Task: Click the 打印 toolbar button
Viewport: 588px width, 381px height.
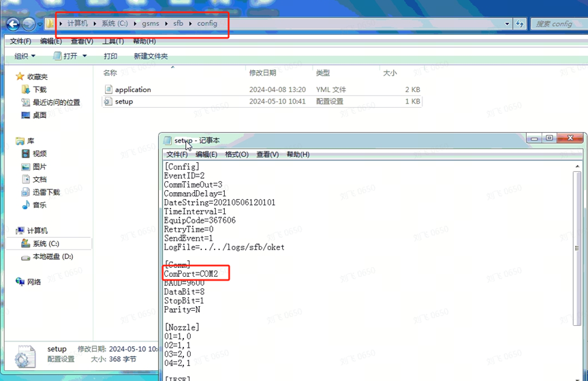Action: [110, 56]
